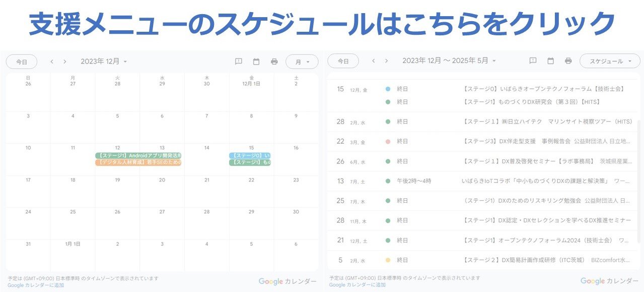Expand the 2023年 12月 〜 2025年 5月 range selector
This screenshot has height=292, width=644.
449,61
